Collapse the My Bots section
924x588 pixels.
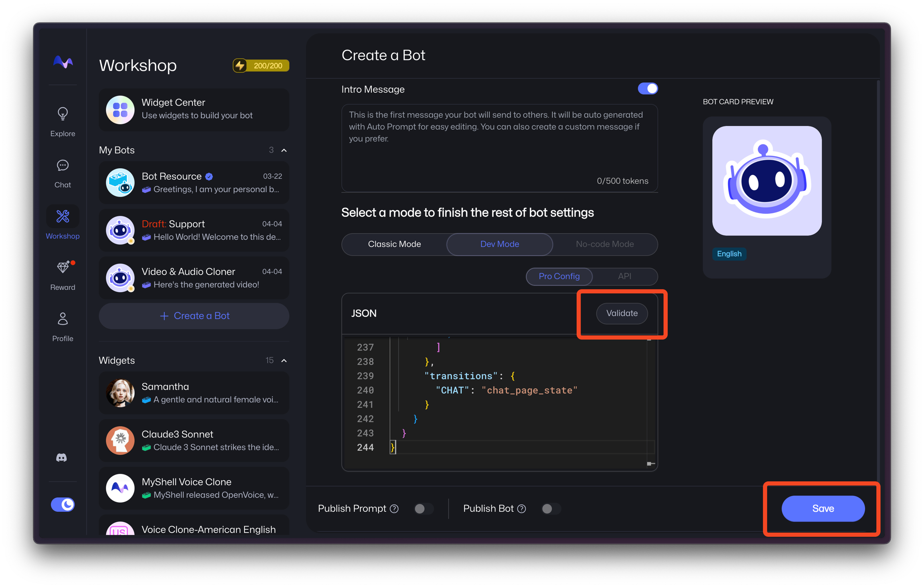click(x=284, y=150)
